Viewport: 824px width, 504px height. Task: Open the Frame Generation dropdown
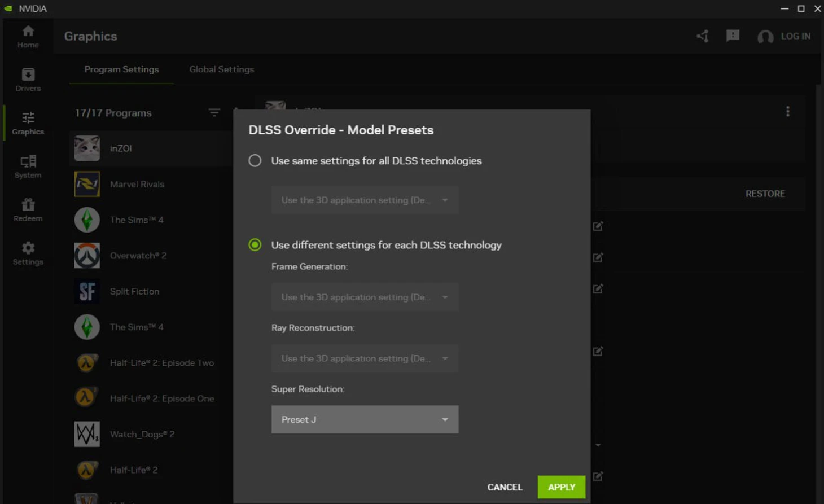click(365, 297)
